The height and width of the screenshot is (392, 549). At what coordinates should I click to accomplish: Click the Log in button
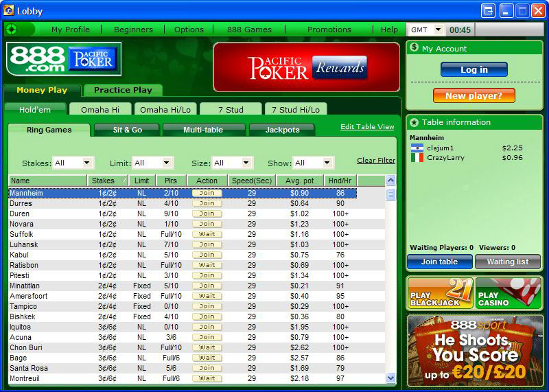pos(474,69)
